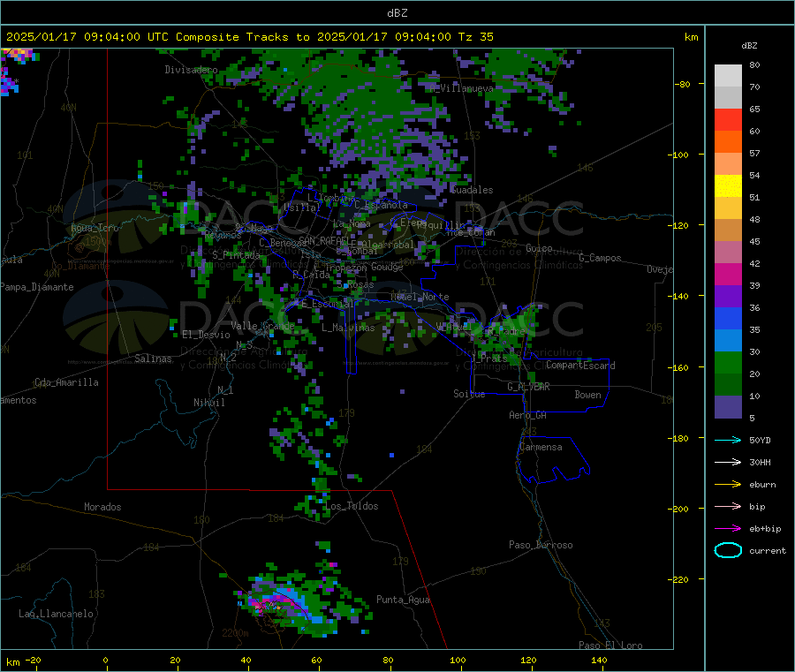Click the cyan 50YD arrow icon
Viewport: 795px width, 672px height.
click(728, 440)
